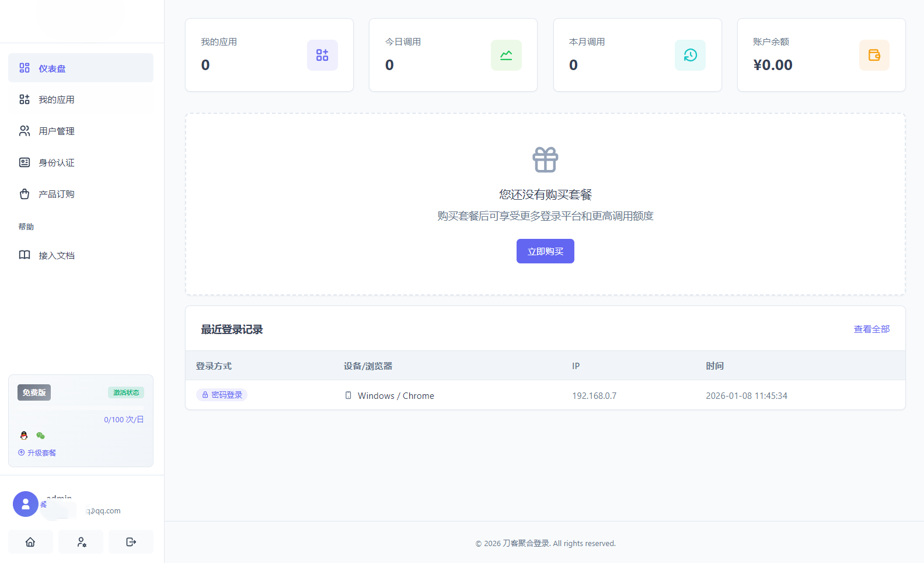Viewport: 924px width, 563px height.
Task: Click the purple user avatar
Action: coord(26,504)
